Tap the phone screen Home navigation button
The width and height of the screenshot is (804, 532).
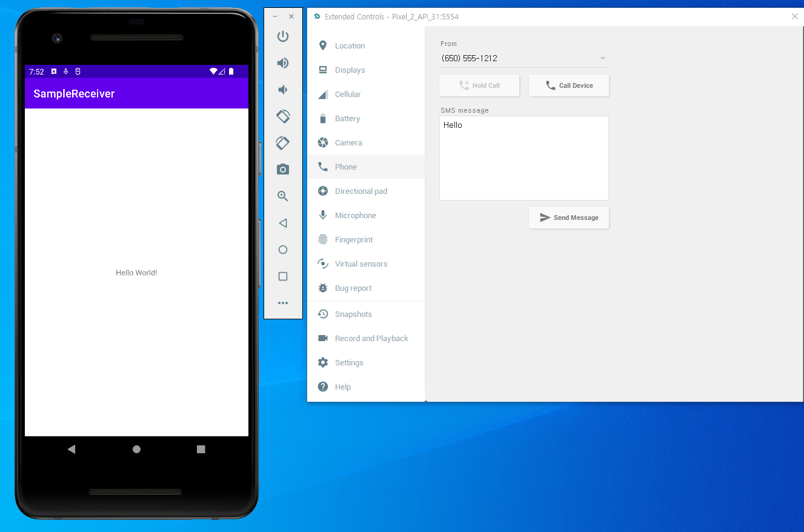136,449
